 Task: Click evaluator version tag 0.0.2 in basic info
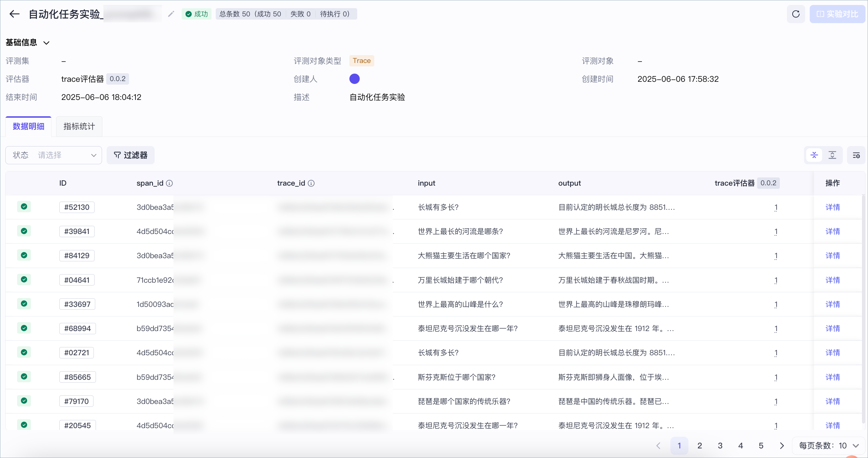[x=117, y=79]
